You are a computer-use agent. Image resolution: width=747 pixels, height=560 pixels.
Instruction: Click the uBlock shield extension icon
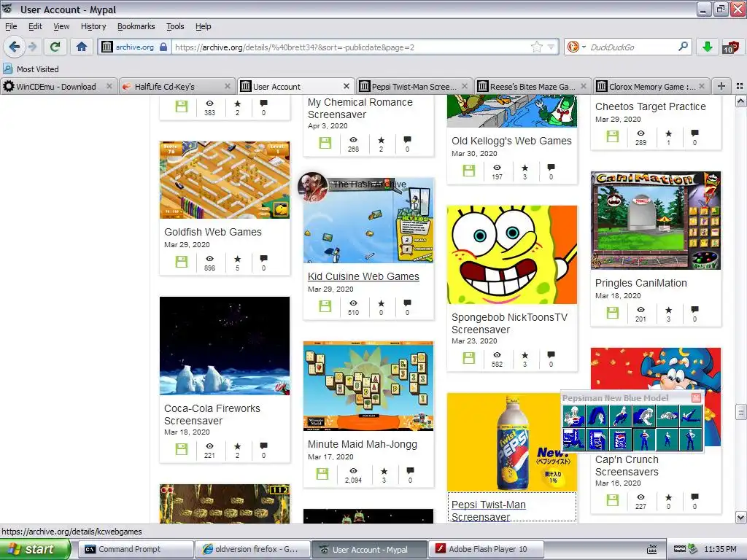point(730,47)
